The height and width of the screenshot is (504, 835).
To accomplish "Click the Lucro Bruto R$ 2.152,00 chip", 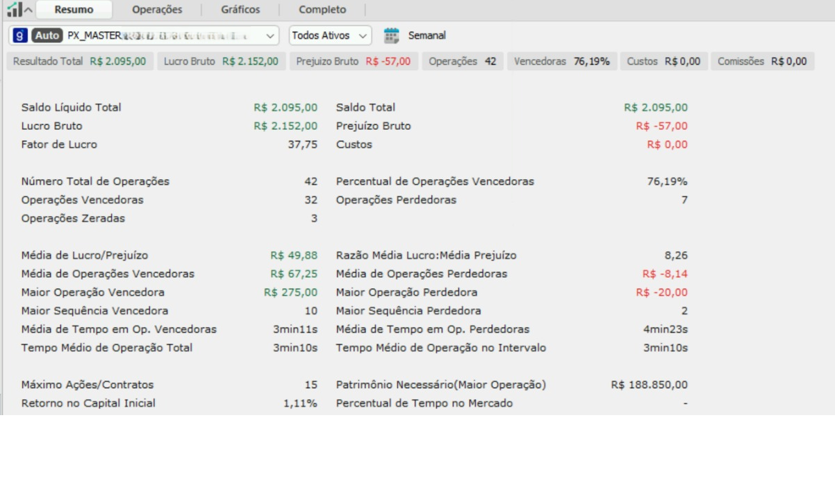I will (222, 61).
